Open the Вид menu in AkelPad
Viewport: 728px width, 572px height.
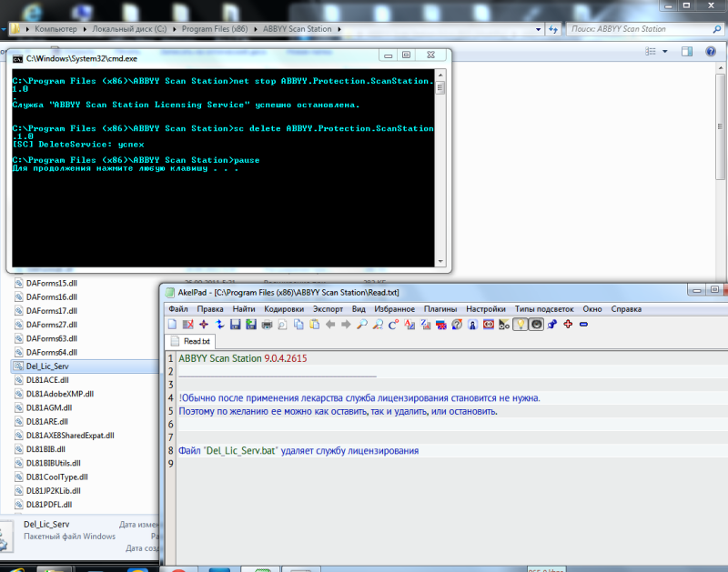pos(359,309)
